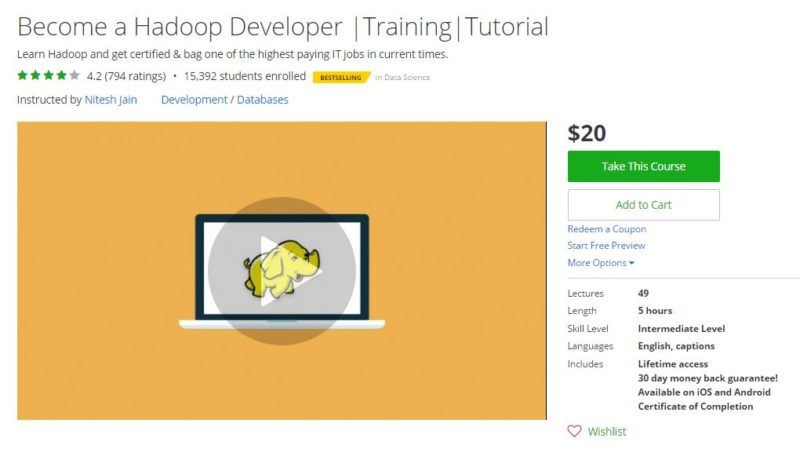800x456 pixels.
Task: Click the course subtitle description
Action: pos(232,54)
